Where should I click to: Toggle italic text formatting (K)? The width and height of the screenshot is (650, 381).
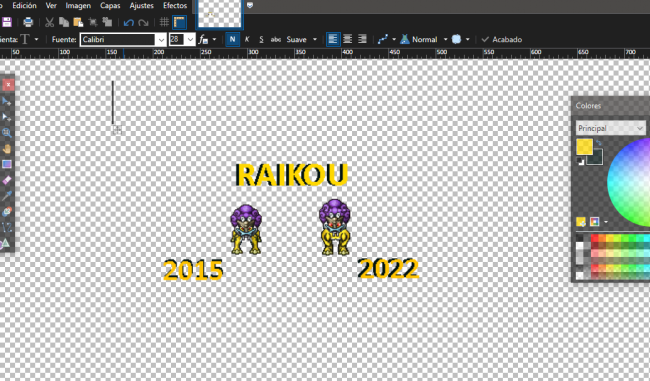[x=247, y=39]
